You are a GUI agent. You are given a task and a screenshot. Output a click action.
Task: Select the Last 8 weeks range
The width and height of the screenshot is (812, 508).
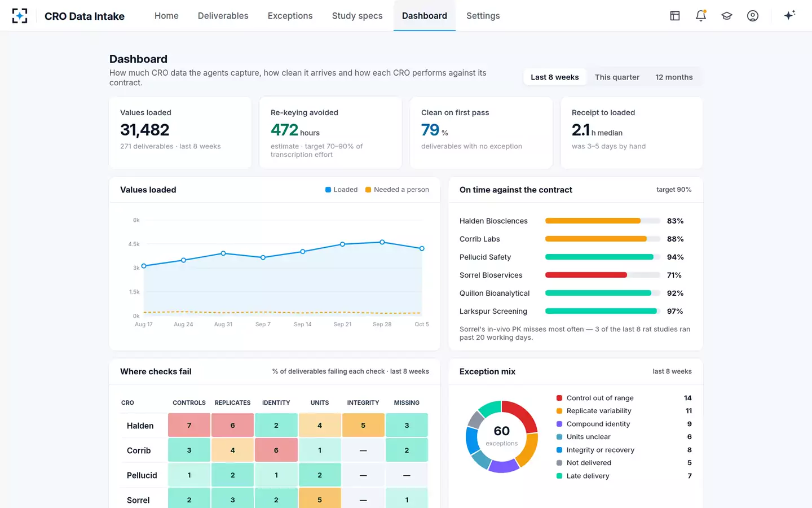555,77
